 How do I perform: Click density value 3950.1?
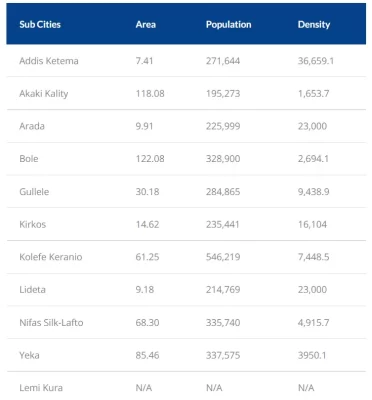click(312, 355)
